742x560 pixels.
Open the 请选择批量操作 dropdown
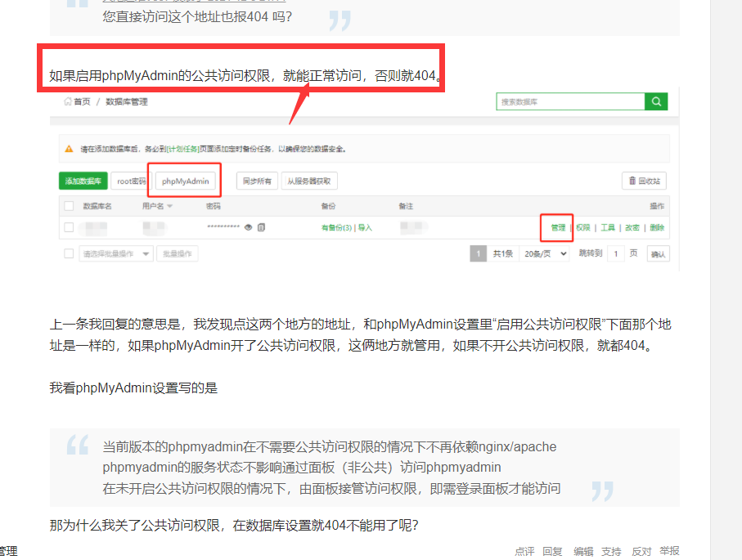click(116, 254)
